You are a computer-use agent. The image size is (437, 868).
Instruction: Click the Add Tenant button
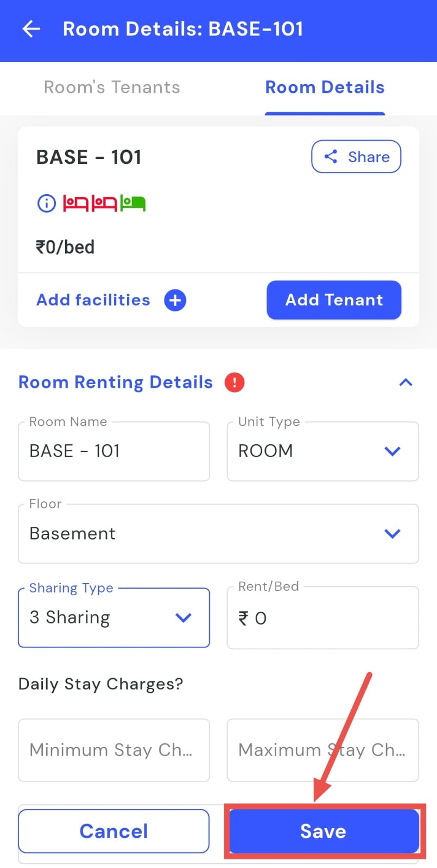pos(334,300)
